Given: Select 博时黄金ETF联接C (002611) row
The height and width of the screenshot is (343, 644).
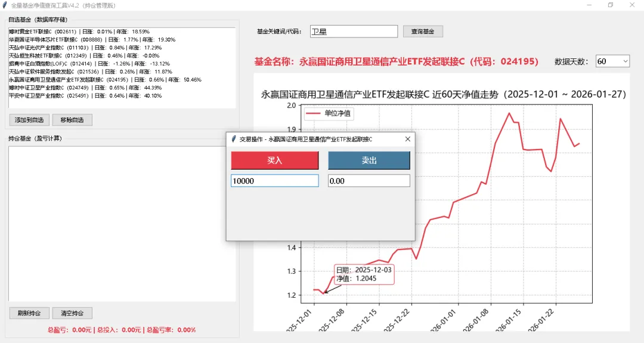Looking at the screenshot, I should (x=122, y=32).
